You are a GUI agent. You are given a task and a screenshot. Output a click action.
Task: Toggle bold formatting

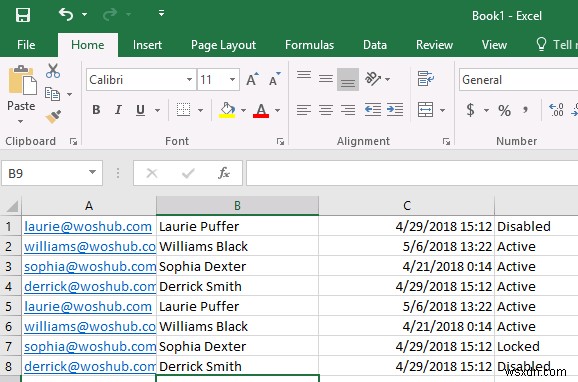[x=96, y=110]
